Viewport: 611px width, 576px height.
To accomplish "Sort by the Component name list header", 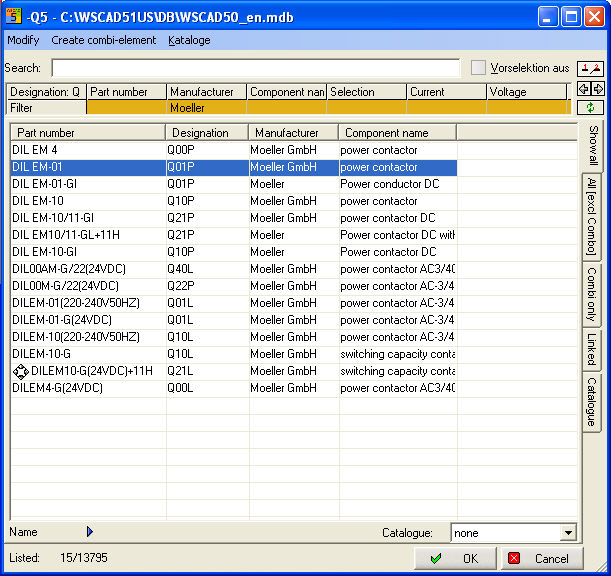I will pos(397,133).
